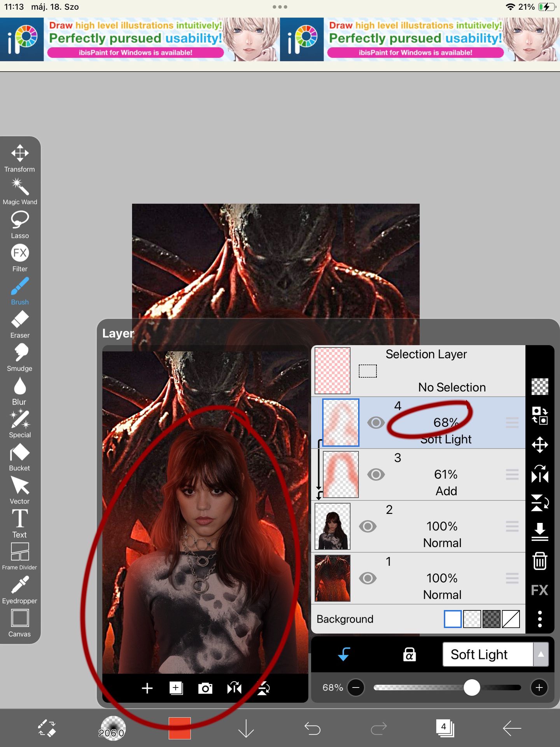
Task: Decrease opacity with the minus button
Action: pyautogui.click(x=355, y=687)
